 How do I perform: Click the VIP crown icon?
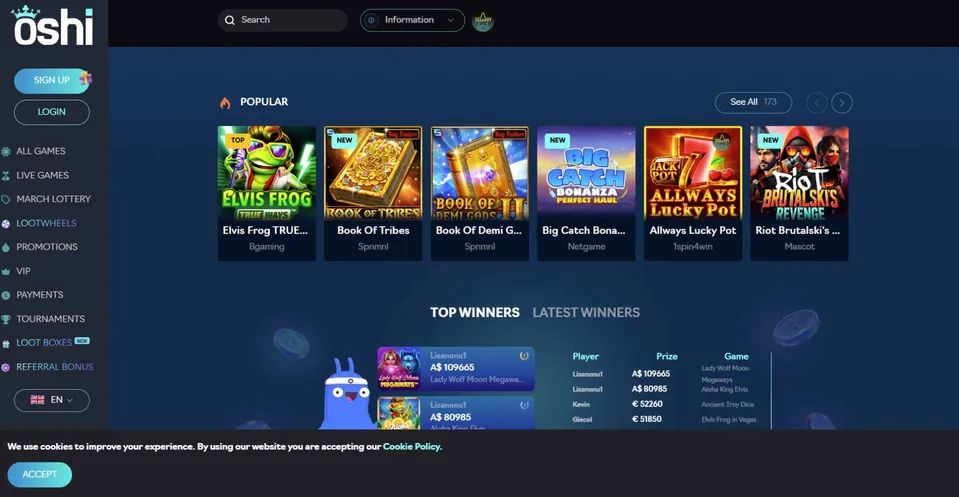pos(6,271)
